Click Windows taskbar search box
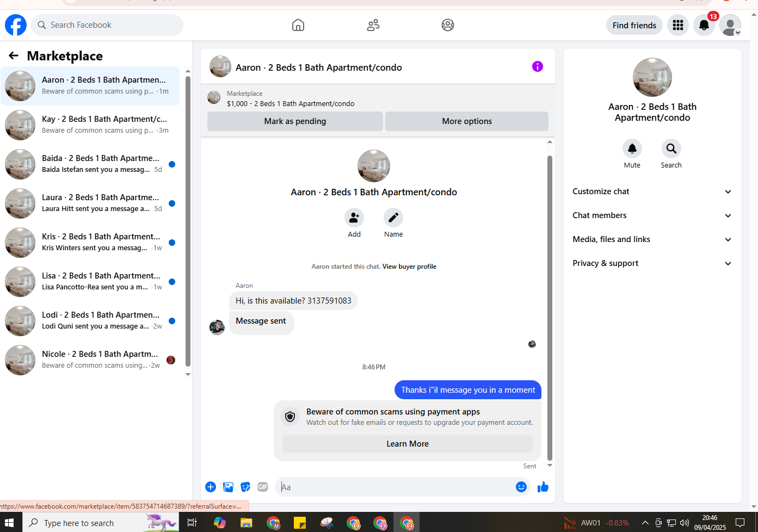The width and height of the screenshot is (758, 532). coord(100,523)
